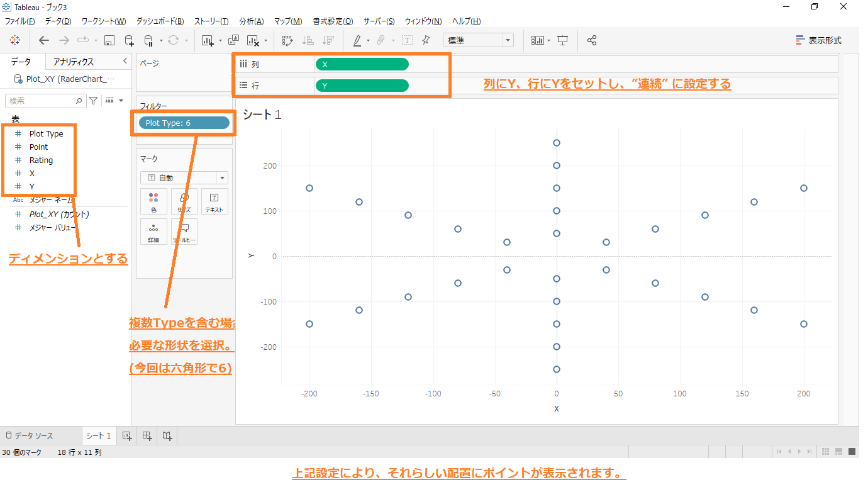868x492 pixels.
Task: Click the add new data source icon
Action: coord(129,40)
